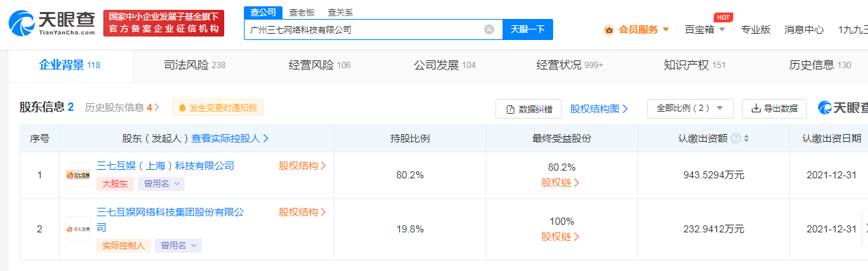Image resolution: width=868 pixels, height=271 pixels.
Task: Open 查看实际控股人 link
Action: (230, 138)
